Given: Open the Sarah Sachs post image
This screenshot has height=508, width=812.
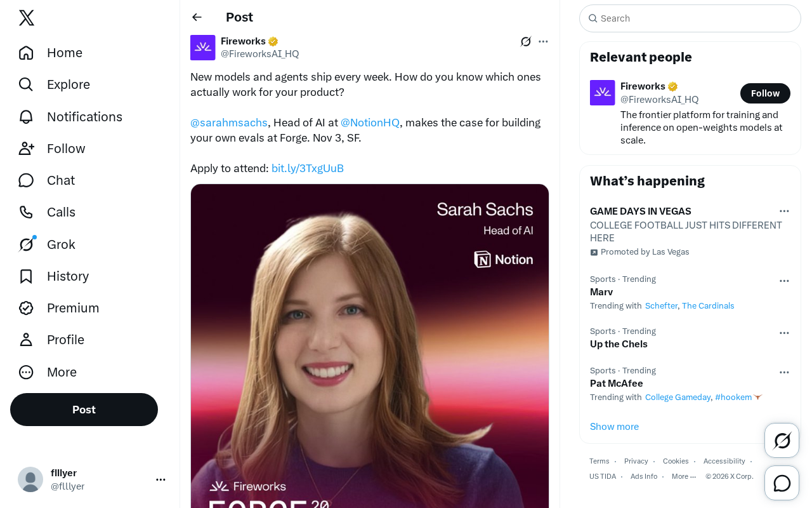Looking at the screenshot, I should coord(370,346).
